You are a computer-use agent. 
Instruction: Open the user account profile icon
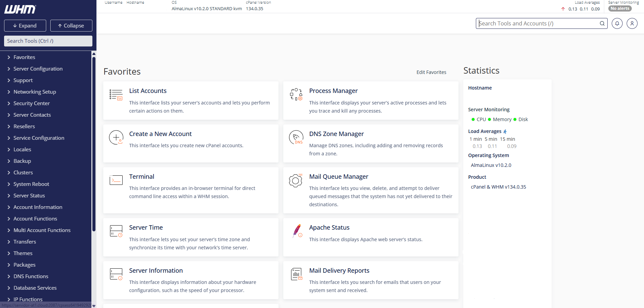click(x=632, y=23)
